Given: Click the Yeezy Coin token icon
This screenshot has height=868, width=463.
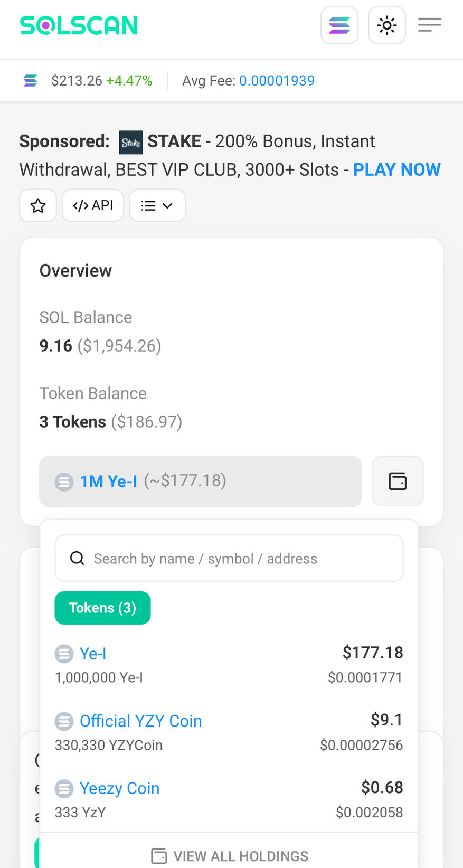Looking at the screenshot, I should (64, 789).
